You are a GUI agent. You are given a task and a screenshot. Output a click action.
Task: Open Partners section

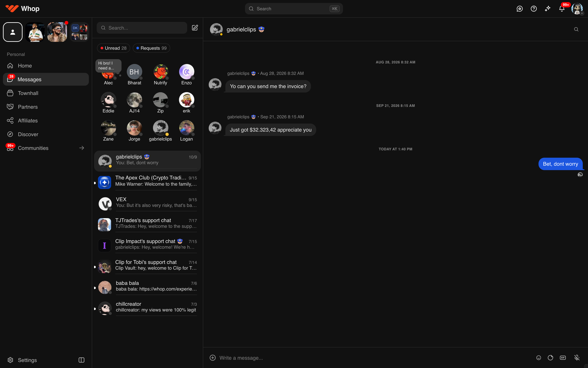click(x=46, y=107)
